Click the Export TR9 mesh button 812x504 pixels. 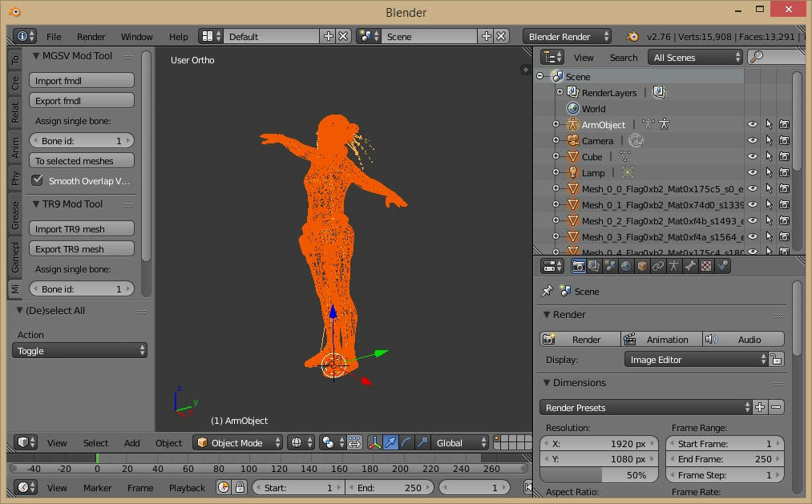pos(81,248)
